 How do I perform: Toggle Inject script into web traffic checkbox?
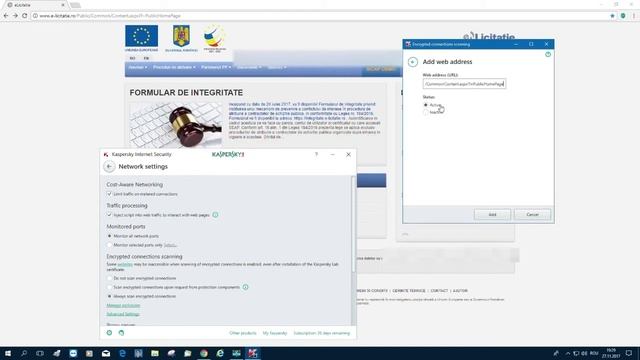click(x=109, y=215)
